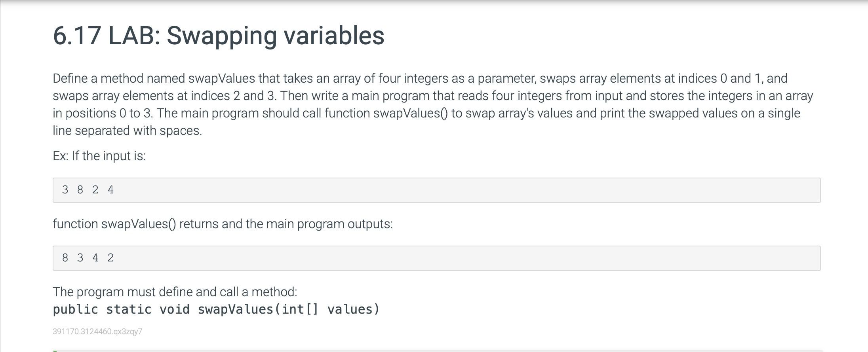868x352 pixels.
Task: Click the word 'variables' in the title
Action: (x=334, y=36)
